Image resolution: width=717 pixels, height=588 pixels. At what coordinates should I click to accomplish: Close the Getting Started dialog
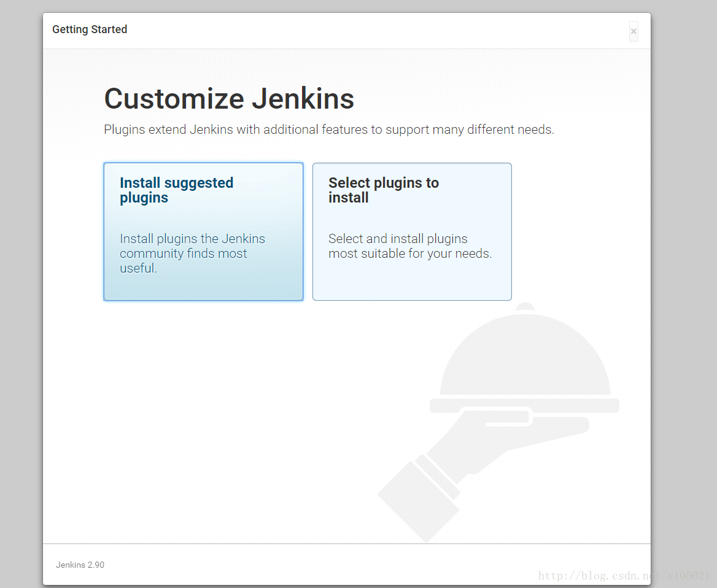[634, 31]
